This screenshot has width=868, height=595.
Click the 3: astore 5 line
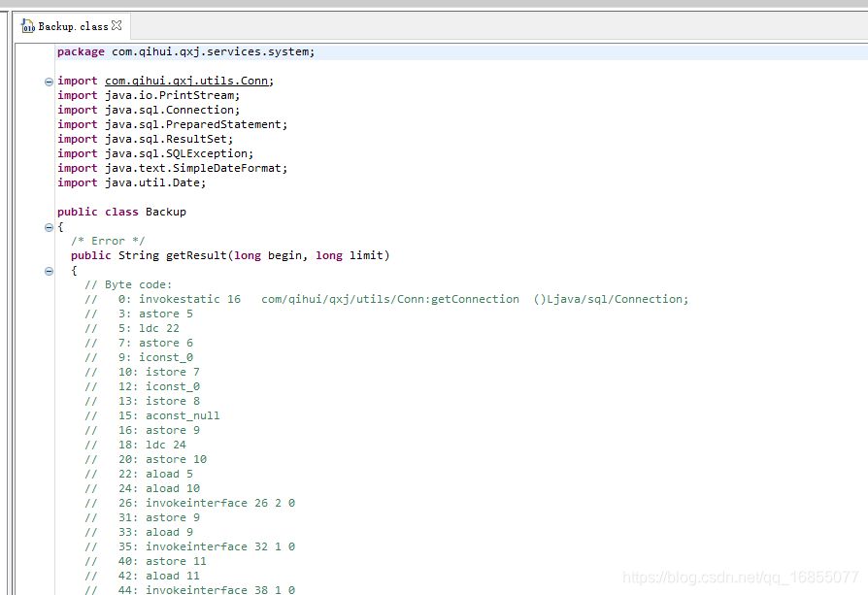[139, 314]
